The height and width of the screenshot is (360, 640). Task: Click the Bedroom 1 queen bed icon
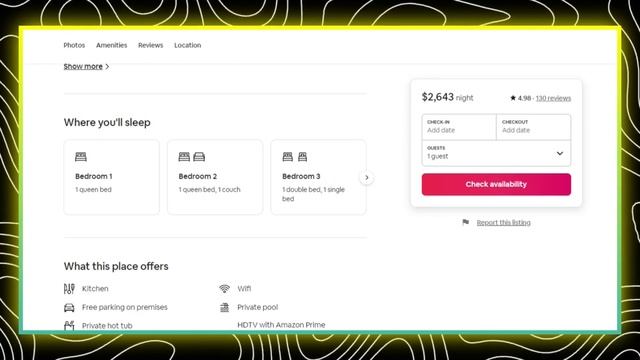pyautogui.click(x=81, y=157)
